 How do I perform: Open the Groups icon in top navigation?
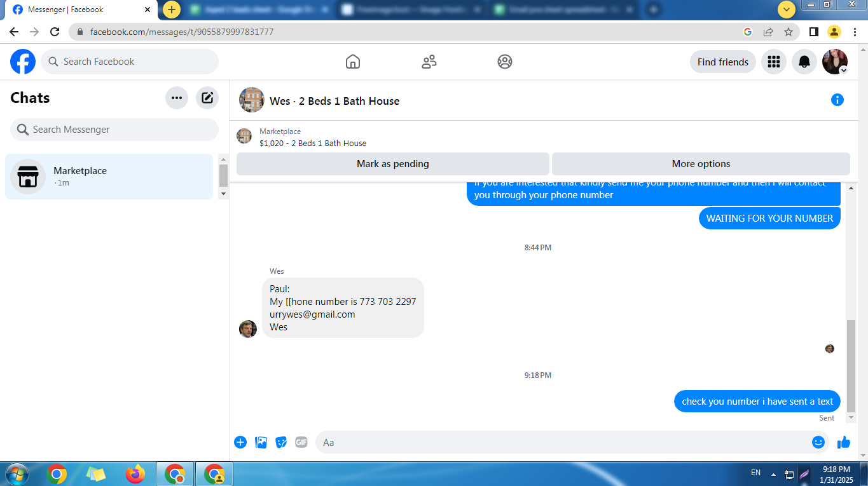point(505,62)
